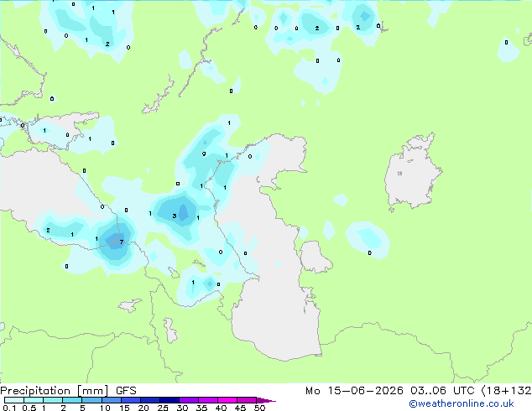The height and width of the screenshot is (411, 532).
Task: Click the legend swatch between 45 and 50
Action: [x=247, y=400]
